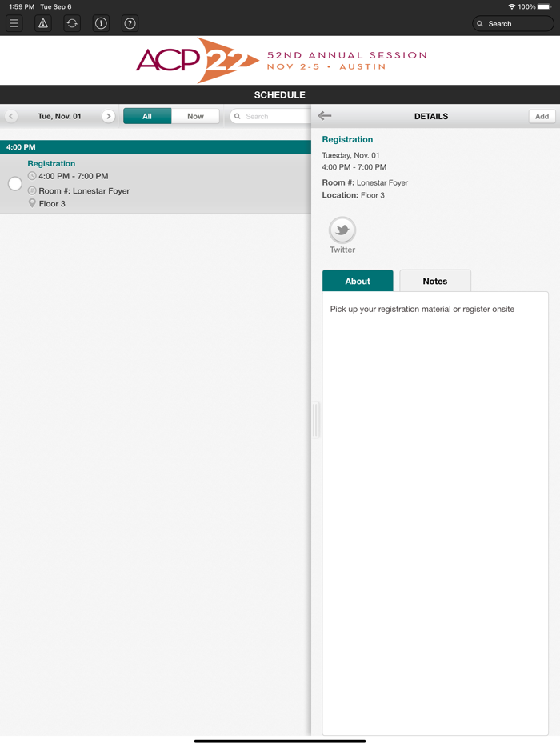Go to previous day arrow

click(x=11, y=116)
